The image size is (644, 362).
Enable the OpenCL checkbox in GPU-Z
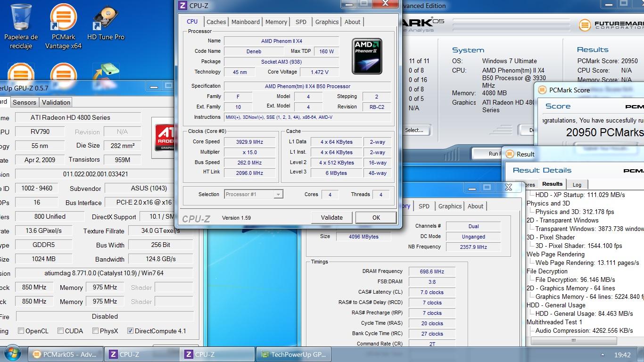click(21, 331)
